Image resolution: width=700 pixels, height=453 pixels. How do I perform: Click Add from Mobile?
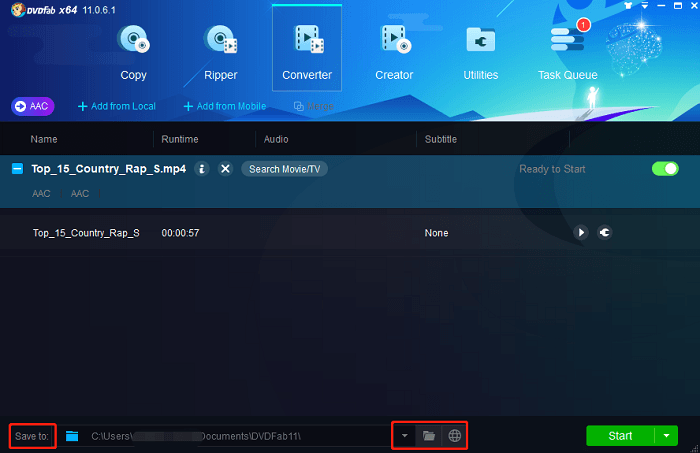click(225, 106)
